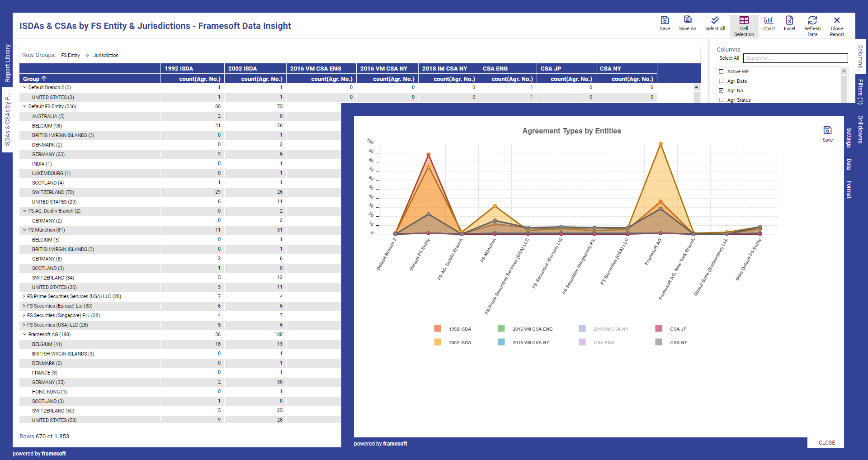Image resolution: width=868 pixels, height=460 pixels.
Task: Click the Select All columns link
Action: pyautogui.click(x=729, y=58)
